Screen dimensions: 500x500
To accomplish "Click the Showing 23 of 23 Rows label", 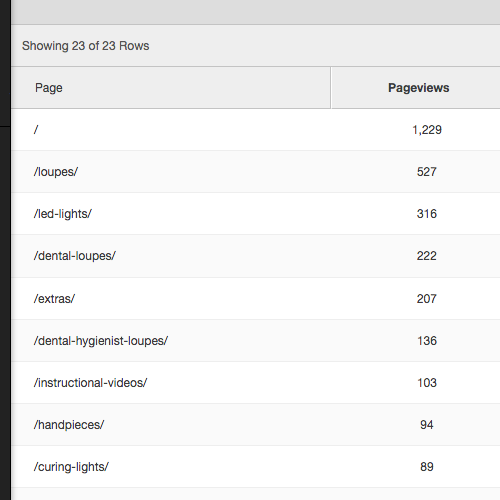I will pyautogui.click(x=86, y=46).
